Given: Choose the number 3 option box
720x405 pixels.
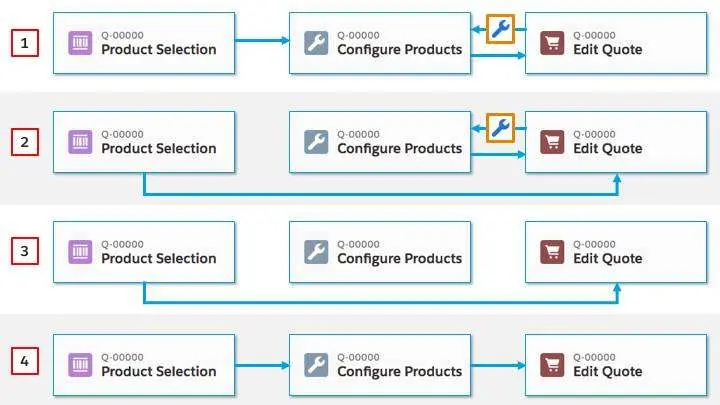Looking at the screenshot, I should click(x=25, y=251).
